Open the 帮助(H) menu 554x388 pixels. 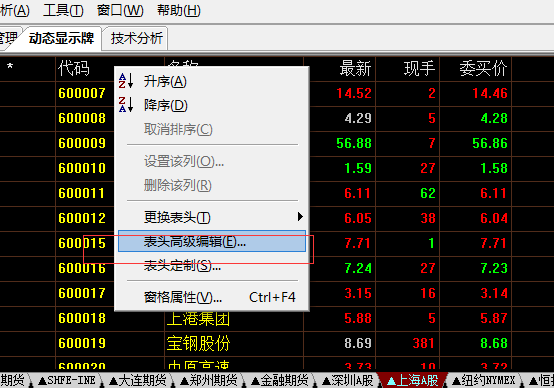pyautogui.click(x=179, y=10)
